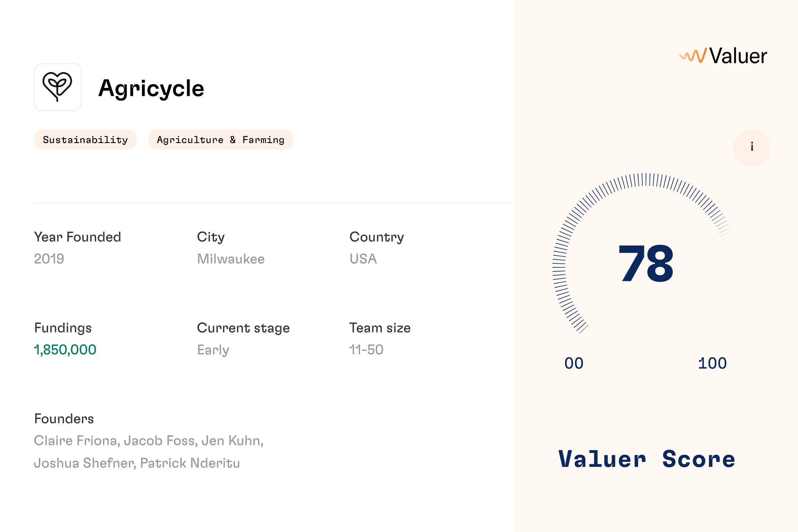
Task: Click the founder name Patrick Nderitu
Action: pyautogui.click(x=190, y=463)
